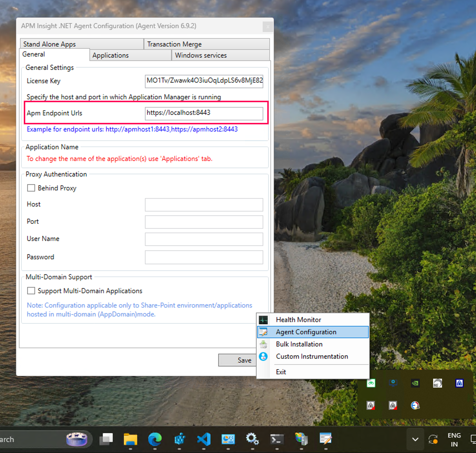Check Support Multi-Domain Applications

[x=31, y=291]
